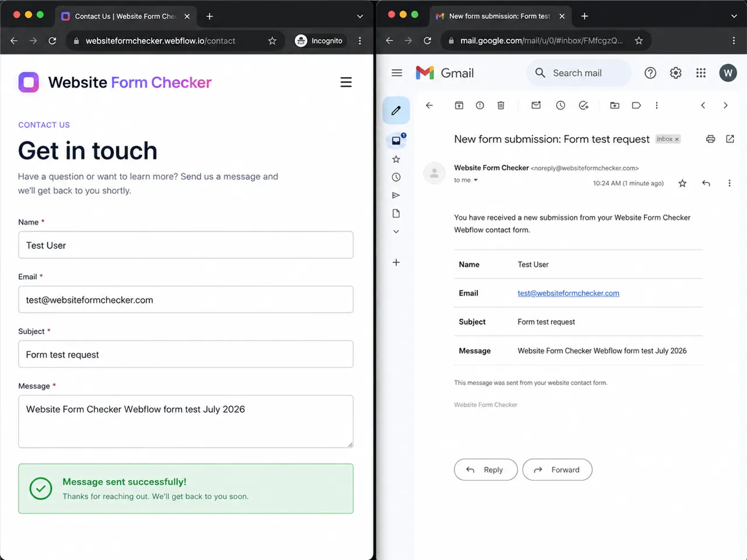
Task: Click the Gmail logo
Action: pyautogui.click(x=445, y=73)
